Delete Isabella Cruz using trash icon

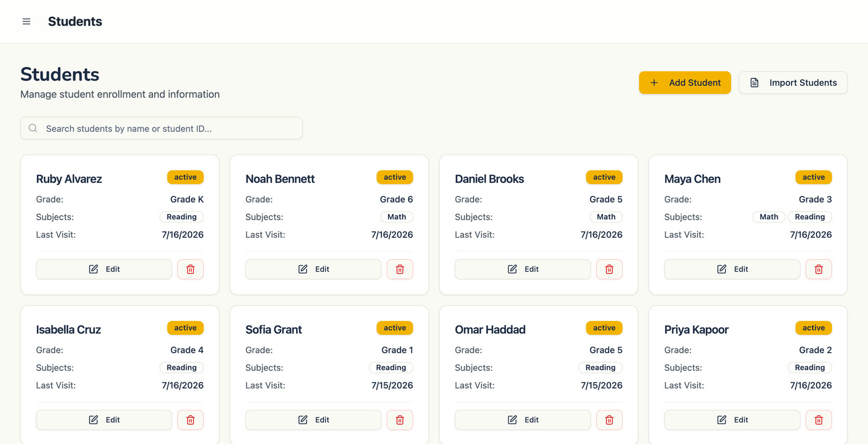[190, 420]
